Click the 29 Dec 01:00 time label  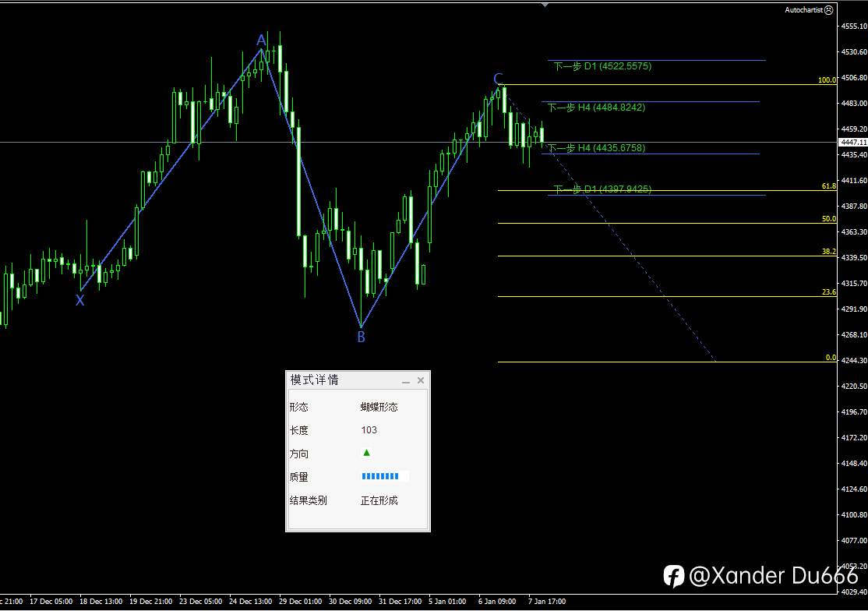click(301, 601)
